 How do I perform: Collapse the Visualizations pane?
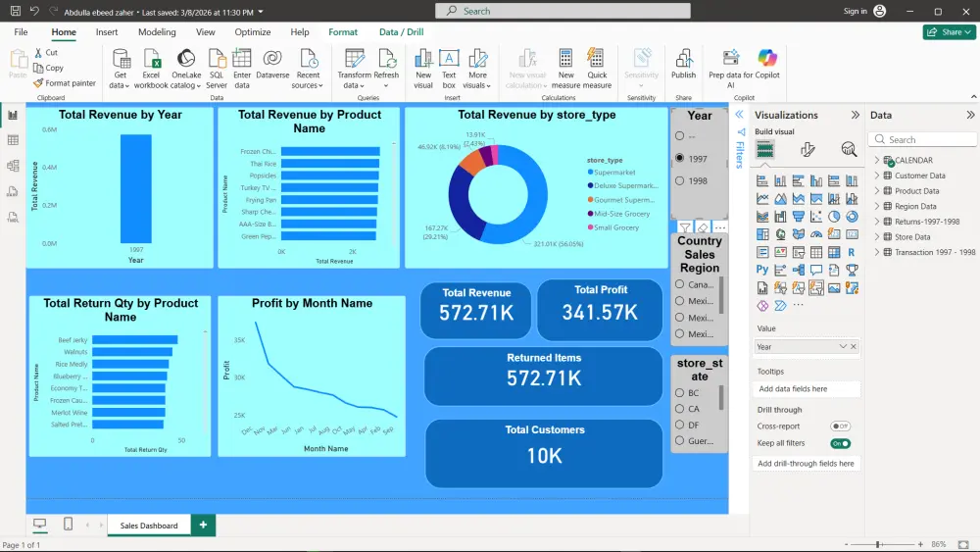pos(855,115)
